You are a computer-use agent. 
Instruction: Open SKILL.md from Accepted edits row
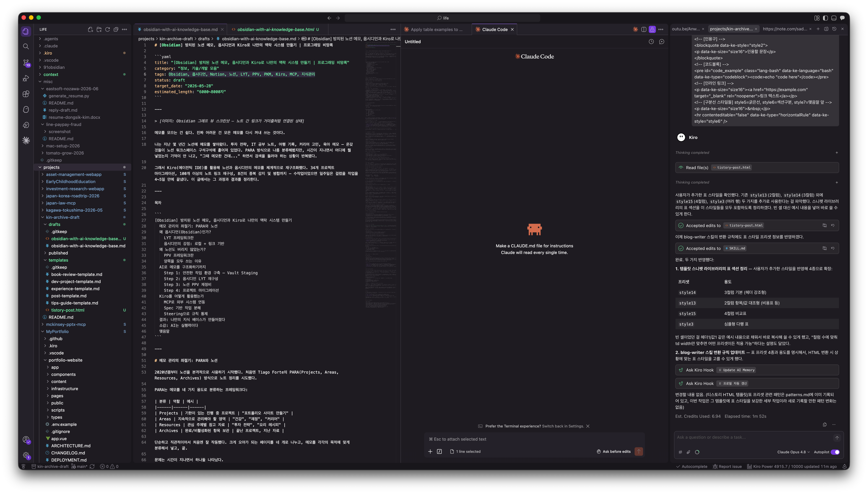coord(735,248)
